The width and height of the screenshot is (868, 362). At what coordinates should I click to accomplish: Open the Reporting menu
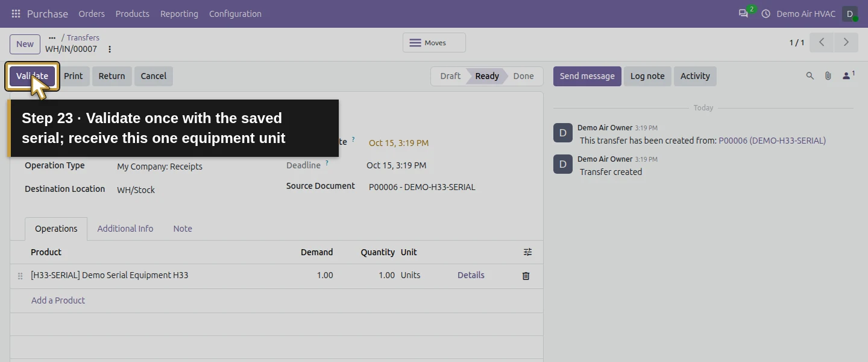click(179, 13)
